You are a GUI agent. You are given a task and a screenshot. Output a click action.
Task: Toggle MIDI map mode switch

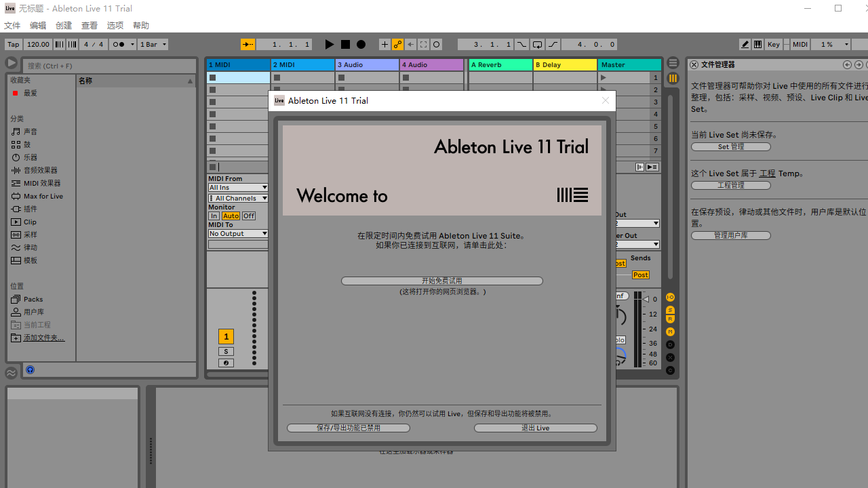(x=800, y=44)
